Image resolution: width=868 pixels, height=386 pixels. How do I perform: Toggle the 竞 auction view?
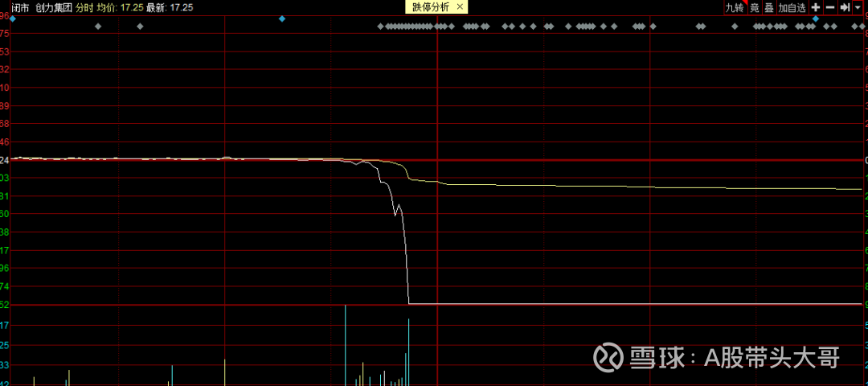(x=754, y=8)
